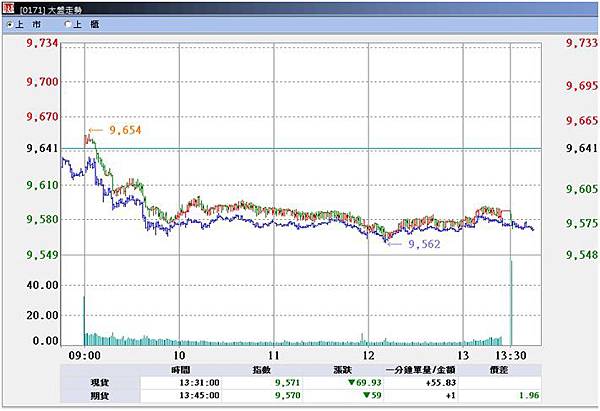
Task: Click the 10 o'clock time axis label
Action: tap(179, 356)
